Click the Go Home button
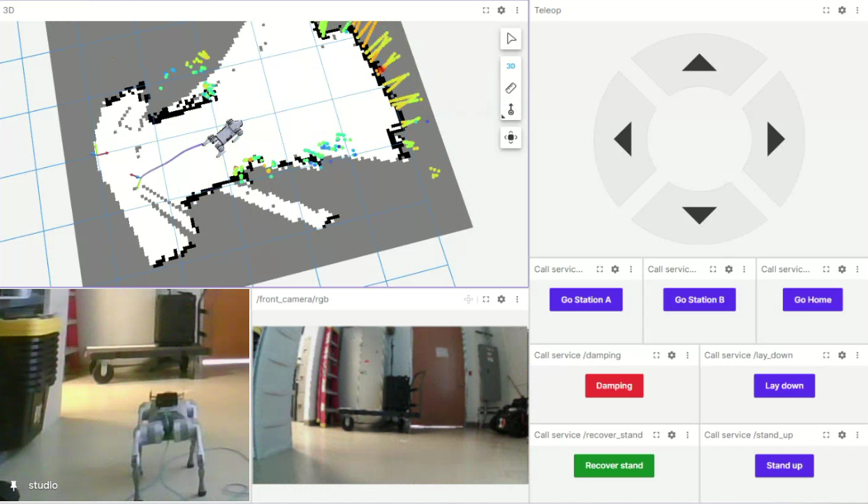The width and height of the screenshot is (868, 504). (813, 299)
